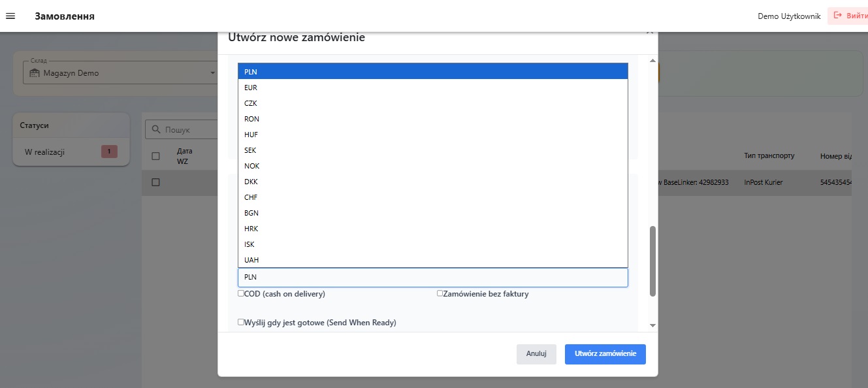Select DKK currency option
The height and width of the screenshot is (388, 868).
[x=433, y=181]
